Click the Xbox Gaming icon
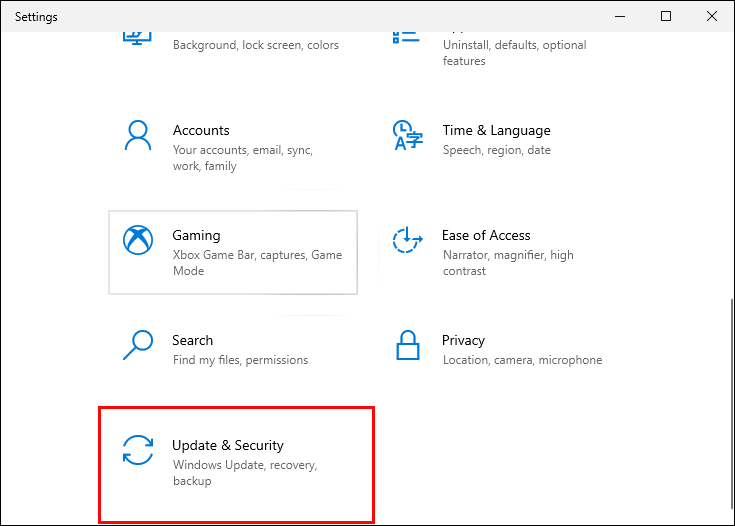The height and width of the screenshot is (526, 735). [137, 241]
